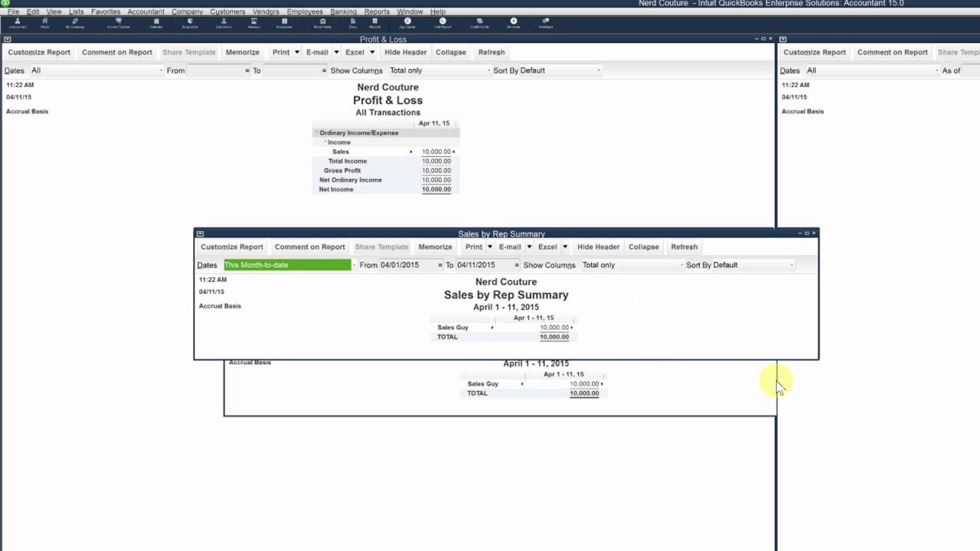
Task: Open the Window menu
Action: click(x=410, y=12)
